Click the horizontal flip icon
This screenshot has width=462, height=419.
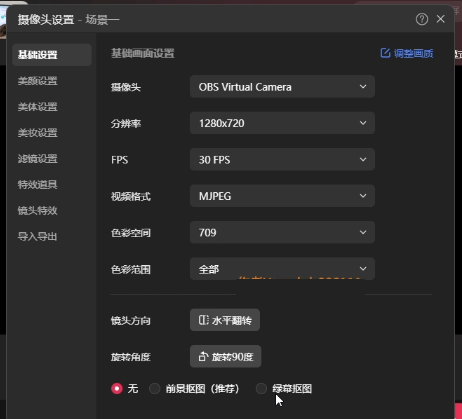coord(203,320)
